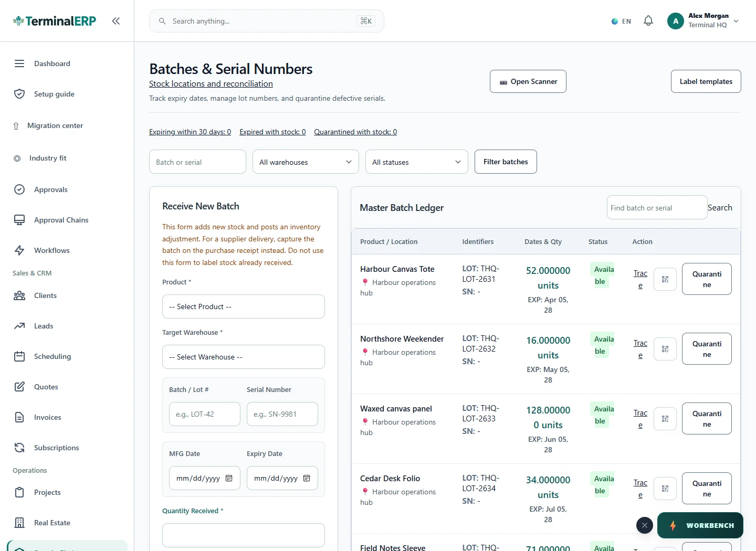The width and height of the screenshot is (756, 551).
Task: Open the calendar picker in MFG Date
Action: tap(229, 478)
